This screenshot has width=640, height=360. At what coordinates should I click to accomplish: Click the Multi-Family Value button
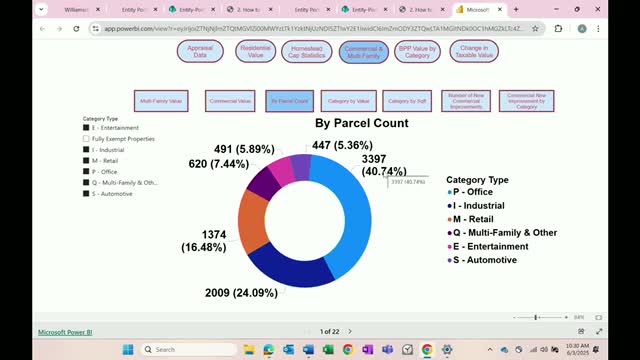[161, 101]
